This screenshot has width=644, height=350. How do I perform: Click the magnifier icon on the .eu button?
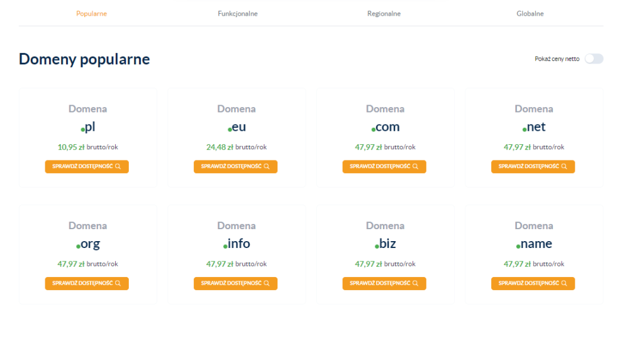point(267,167)
